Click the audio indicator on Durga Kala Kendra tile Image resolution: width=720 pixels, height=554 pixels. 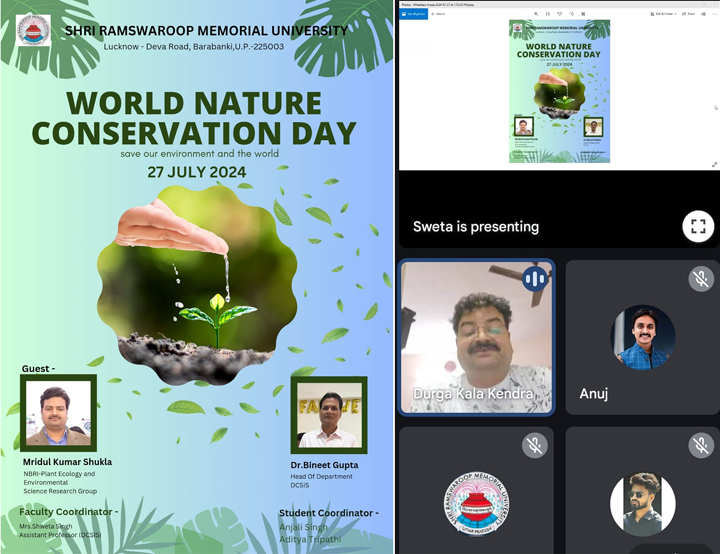point(535,279)
